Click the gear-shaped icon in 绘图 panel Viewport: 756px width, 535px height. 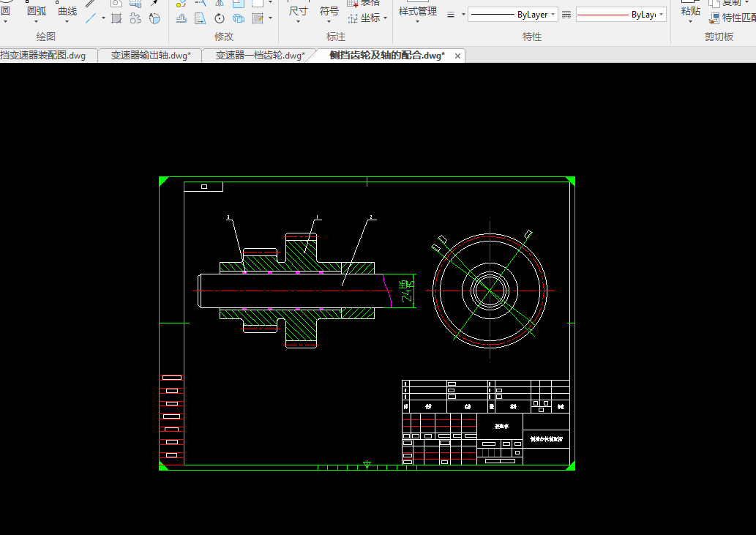(135, 18)
